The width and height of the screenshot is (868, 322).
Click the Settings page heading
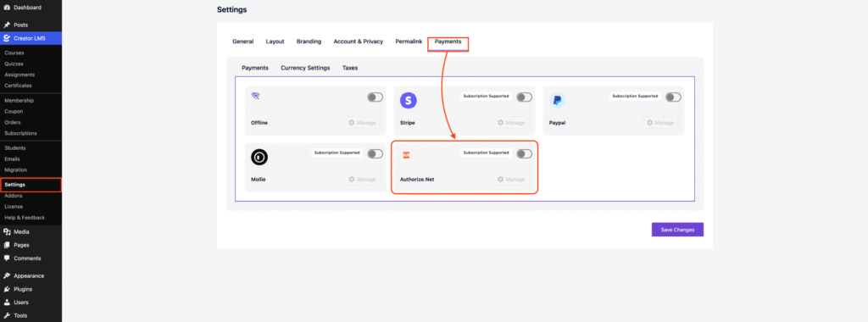click(x=232, y=9)
